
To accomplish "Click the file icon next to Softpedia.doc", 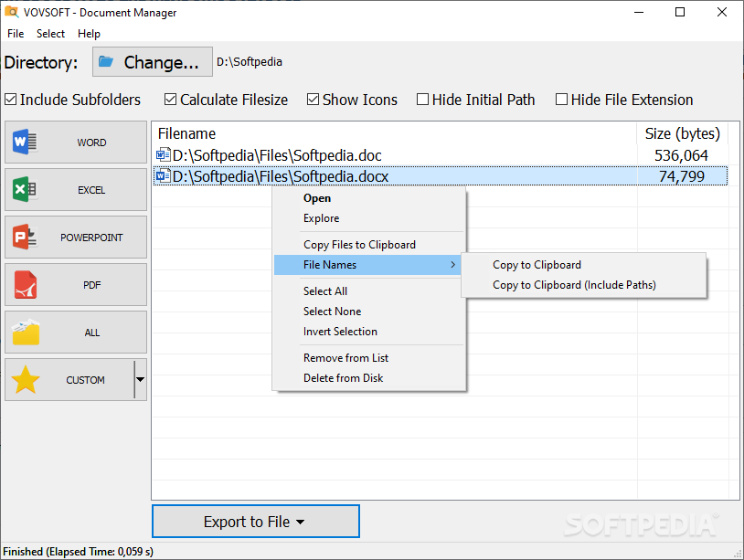I will click(164, 155).
